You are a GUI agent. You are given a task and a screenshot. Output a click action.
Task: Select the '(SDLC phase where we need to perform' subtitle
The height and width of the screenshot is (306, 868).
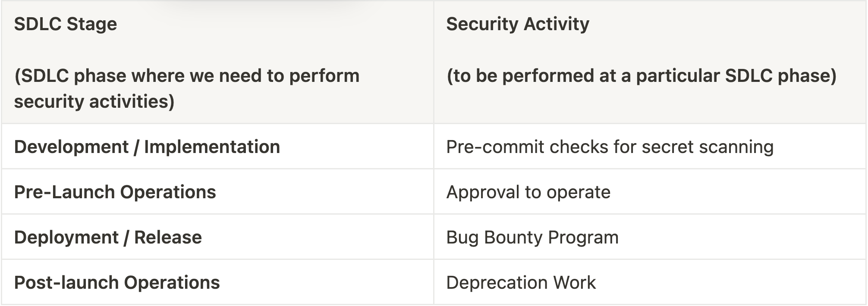pyautogui.click(x=186, y=76)
